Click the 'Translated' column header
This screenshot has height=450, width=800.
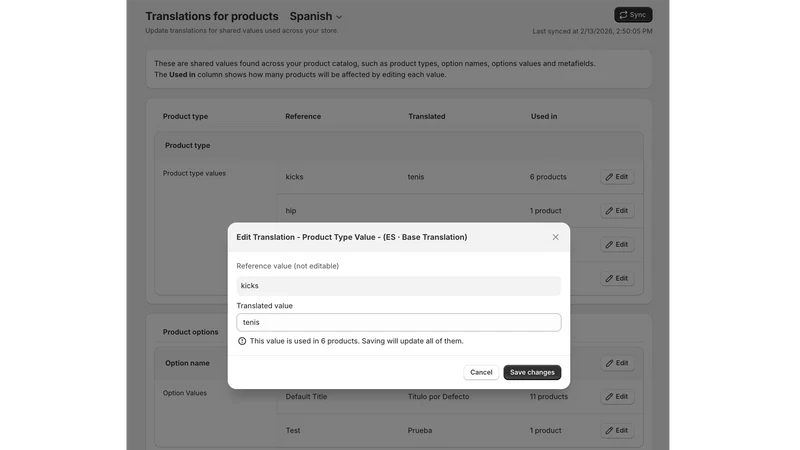point(427,116)
